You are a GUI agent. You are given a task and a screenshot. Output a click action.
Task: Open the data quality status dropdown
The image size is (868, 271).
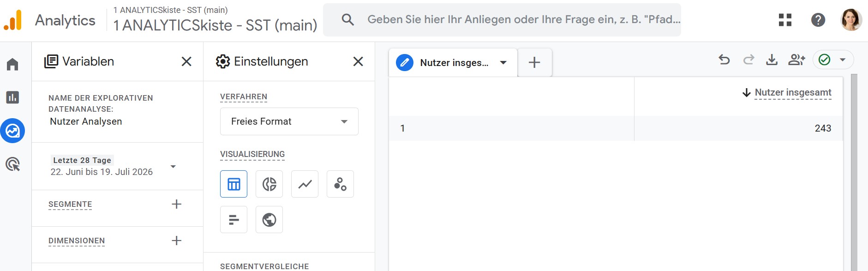pos(843,60)
